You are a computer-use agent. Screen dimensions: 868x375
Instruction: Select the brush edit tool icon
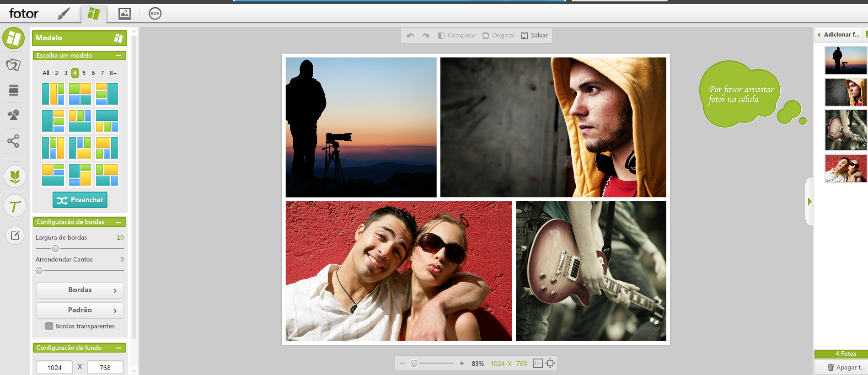click(x=64, y=14)
